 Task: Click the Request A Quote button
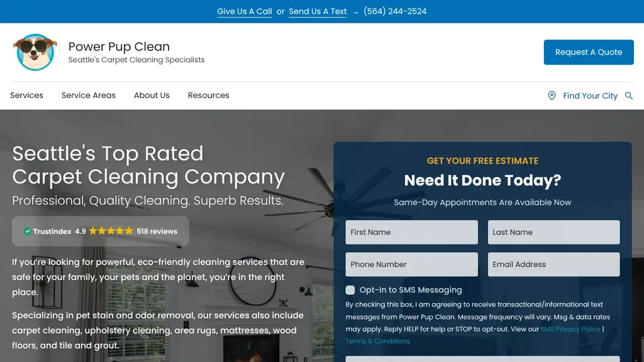point(589,52)
